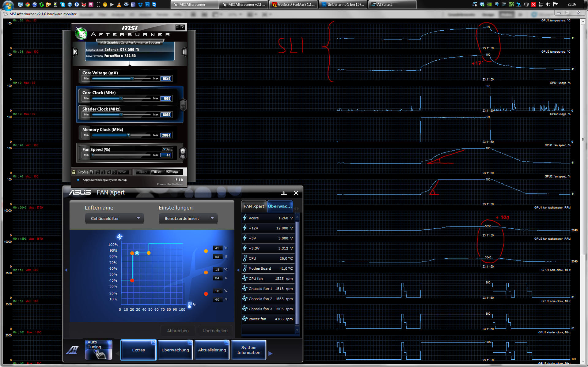Toggle Apply overclocking at system startup
This screenshot has width=588, height=367.
pos(78,180)
